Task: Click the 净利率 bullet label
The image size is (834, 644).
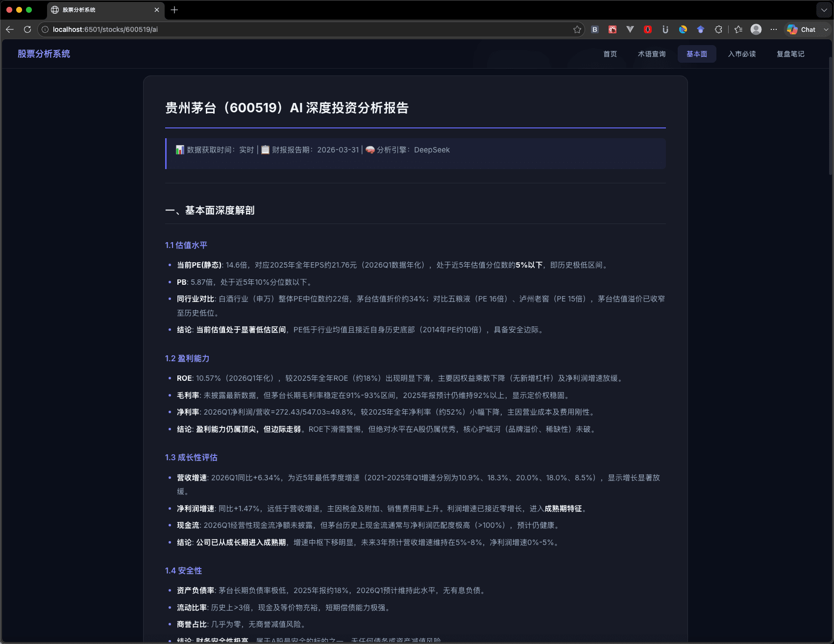Action: pyautogui.click(x=188, y=412)
